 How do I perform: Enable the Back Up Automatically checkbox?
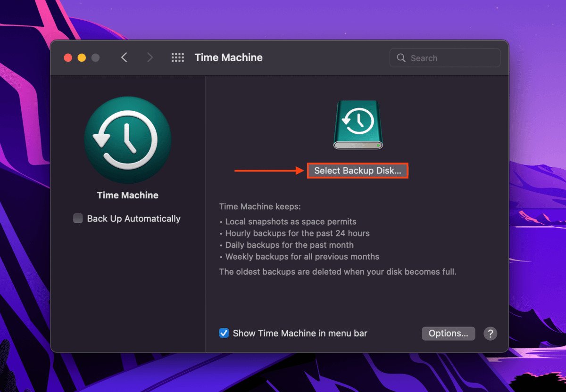(x=78, y=219)
